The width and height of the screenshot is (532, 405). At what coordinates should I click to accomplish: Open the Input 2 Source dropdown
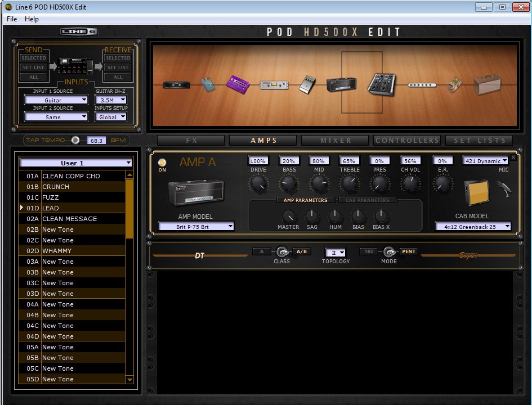coord(56,117)
